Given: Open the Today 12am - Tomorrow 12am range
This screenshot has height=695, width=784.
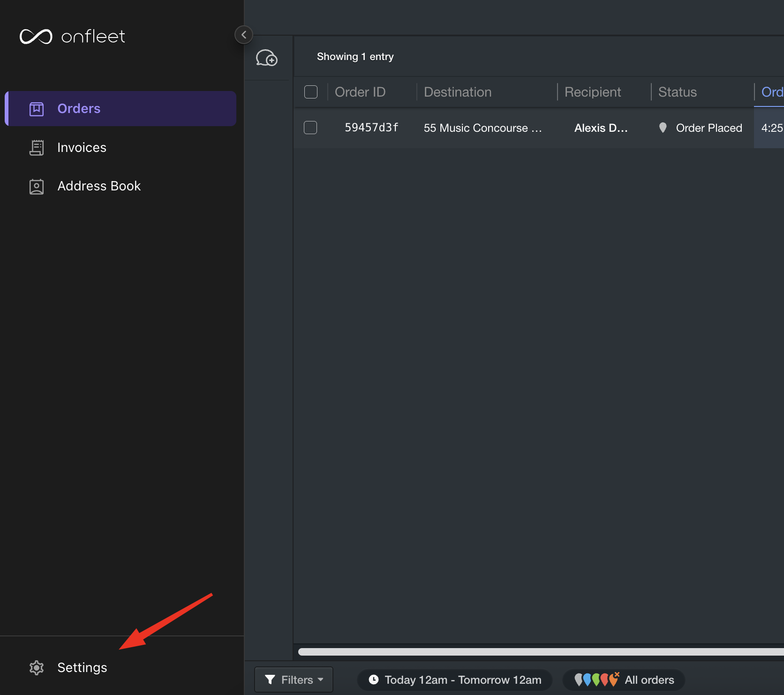Looking at the screenshot, I should pyautogui.click(x=454, y=680).
